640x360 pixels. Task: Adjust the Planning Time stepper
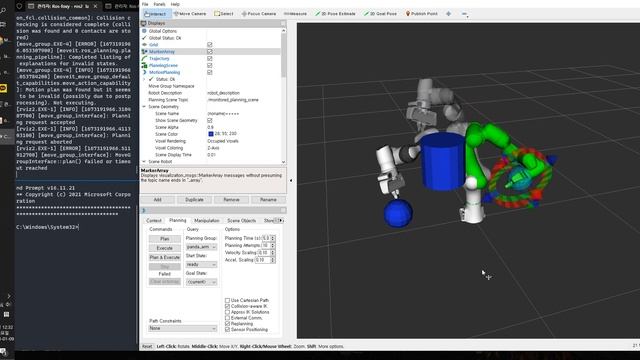click(x=273, y=238)
